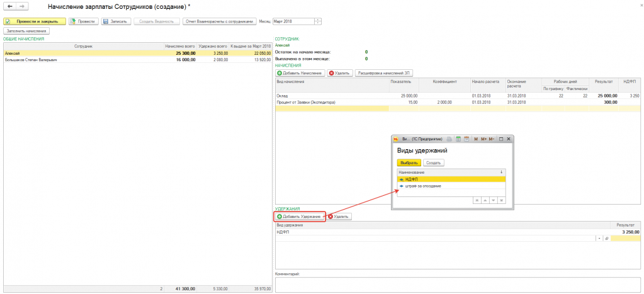The width and height of the screenshot is (644, 294).
Task: Open 'Расшифровка начислений ЗП'
Action: (x=383, y=73)
